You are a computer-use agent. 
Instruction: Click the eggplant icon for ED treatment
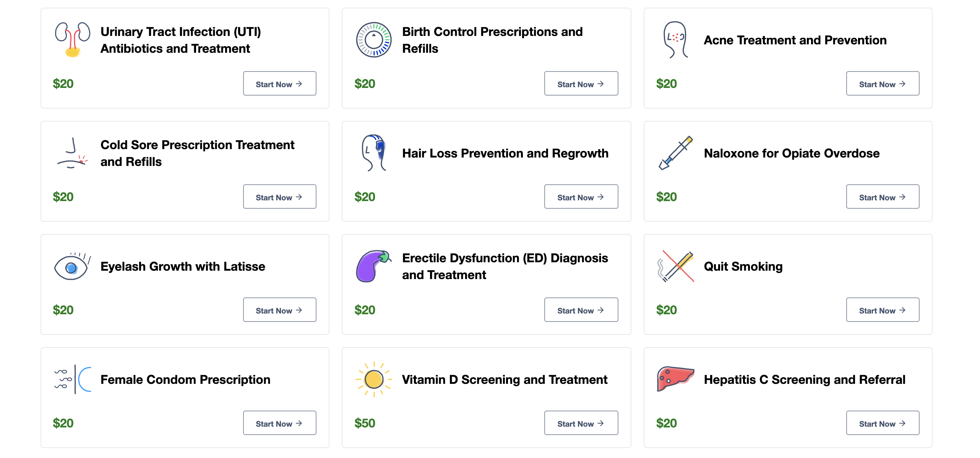coord(373,266)
